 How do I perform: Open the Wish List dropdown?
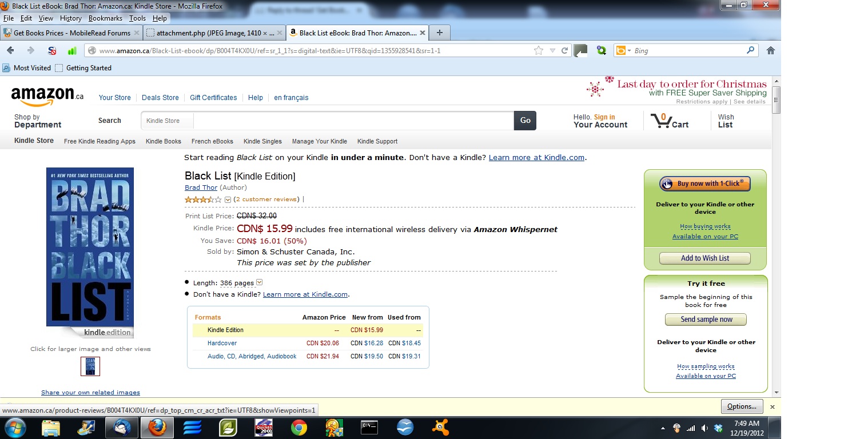(726, 121)
